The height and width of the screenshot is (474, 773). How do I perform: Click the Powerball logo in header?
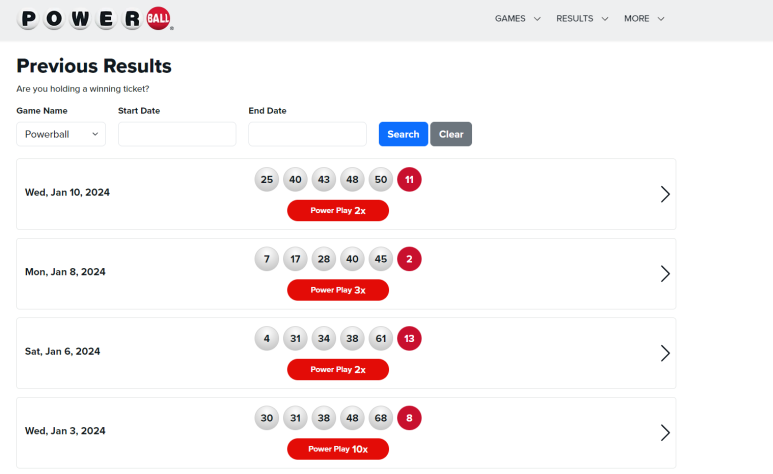(95, 19)
